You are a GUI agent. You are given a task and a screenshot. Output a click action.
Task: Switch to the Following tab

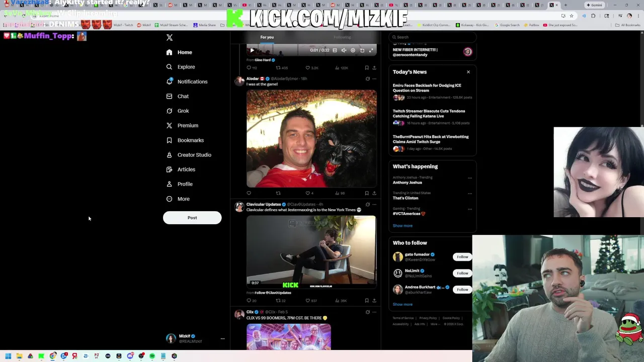tap(342, 37)
